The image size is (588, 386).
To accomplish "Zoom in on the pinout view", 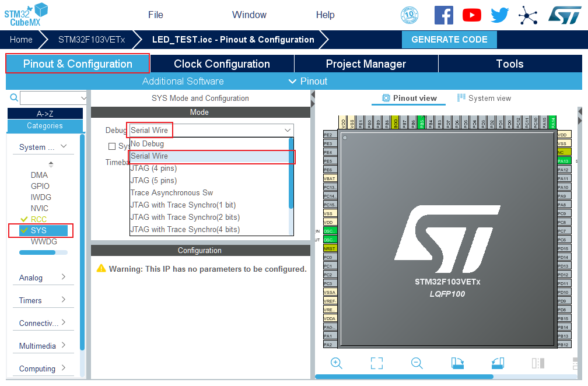I will [x=337, y=363].
